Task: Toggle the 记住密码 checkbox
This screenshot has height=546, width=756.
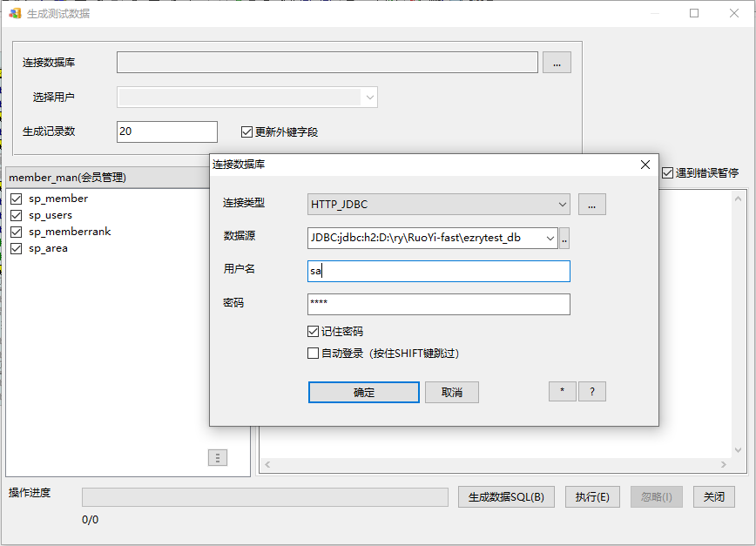Action: (x=314, y=332)
